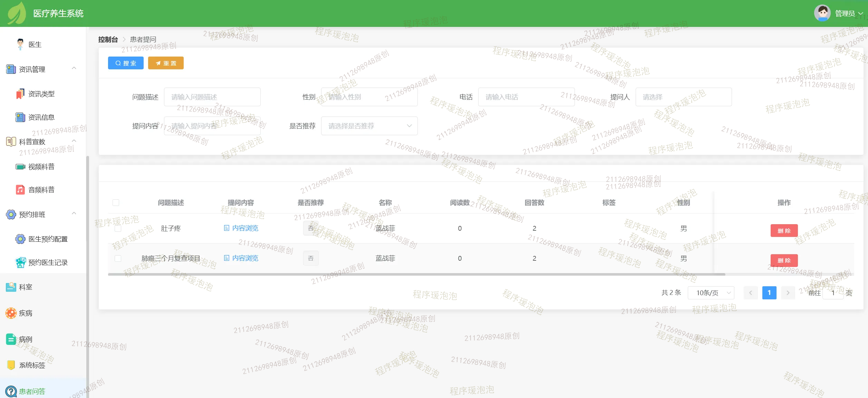The image size is (868, 398).
Task: Click the 预约医生记录 icon
Action: [20, 262]
